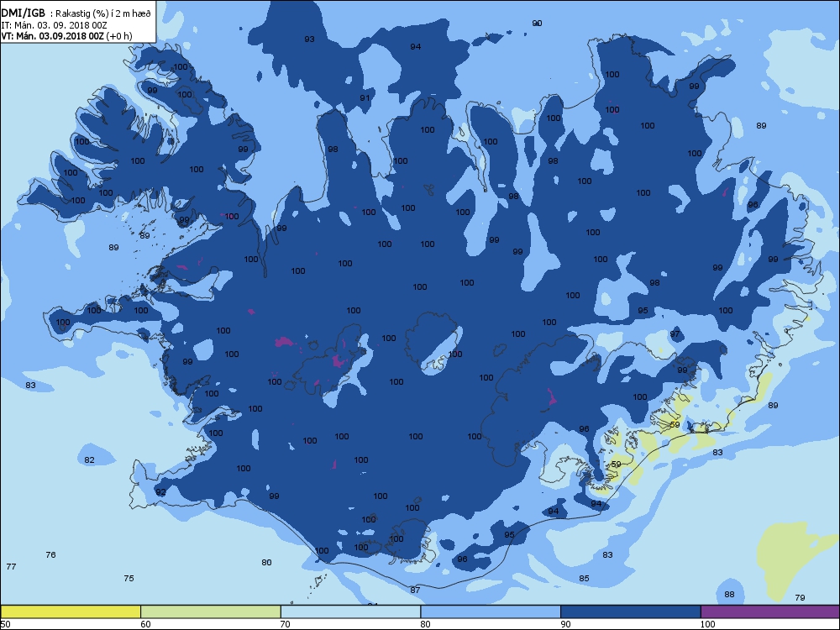Click the '50' label under the legend
The height and width of the screenshot is (630, 840).
[x=5, y=624]
